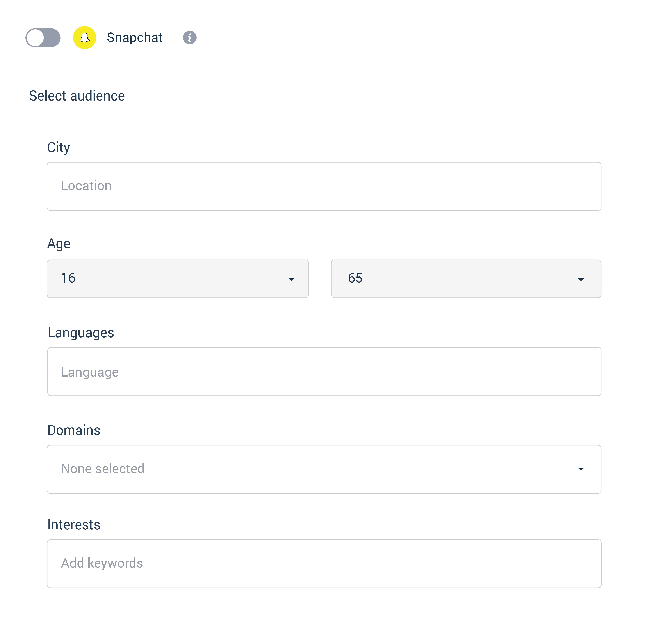Click the Languages label
The width and height of the screenshot is (650, 644).
[81, 333]
